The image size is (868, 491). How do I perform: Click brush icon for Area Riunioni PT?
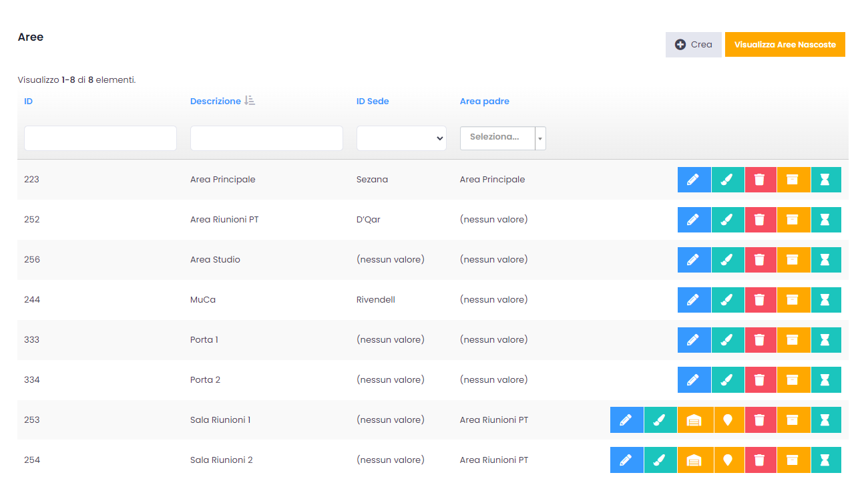[x=727, y=220]
